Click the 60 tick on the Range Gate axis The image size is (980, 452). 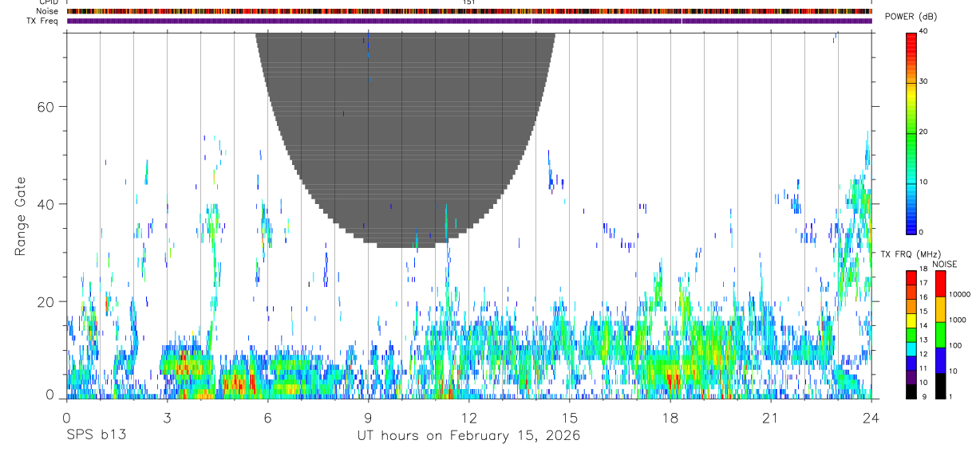44,106
